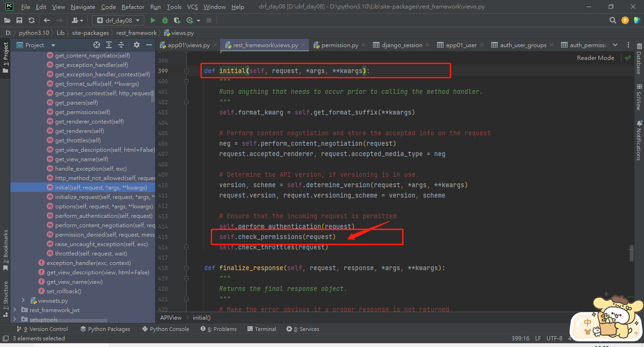Open the Navigate menu
Image resolution: width=644 pixels, height=347 pixels.
(x=83, y=7)
